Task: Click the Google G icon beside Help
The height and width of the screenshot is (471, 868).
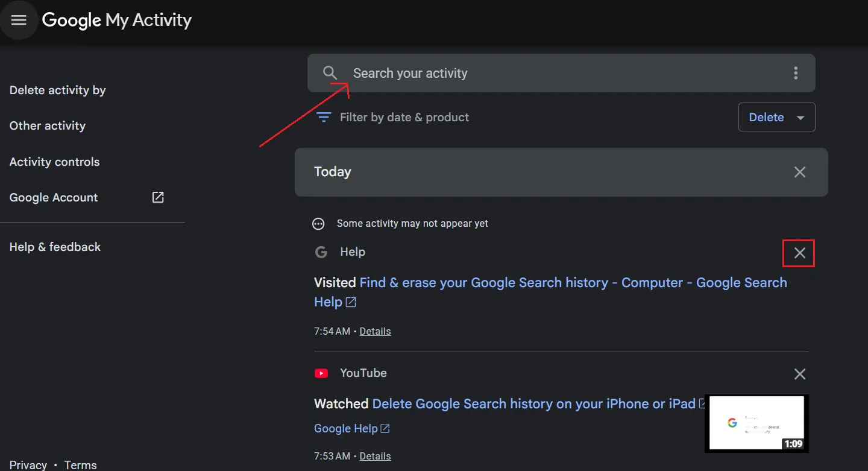Action: click(321, 252)
